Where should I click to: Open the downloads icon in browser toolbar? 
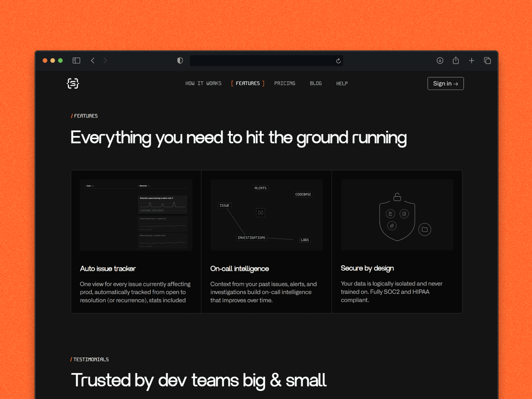(x=440, y=60)
